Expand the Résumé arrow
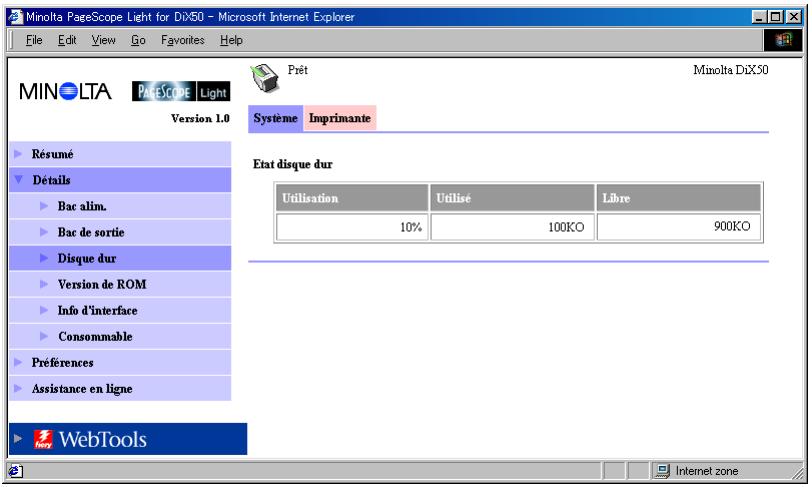Viewport: 812px width, 487px height. pos(18,154)
